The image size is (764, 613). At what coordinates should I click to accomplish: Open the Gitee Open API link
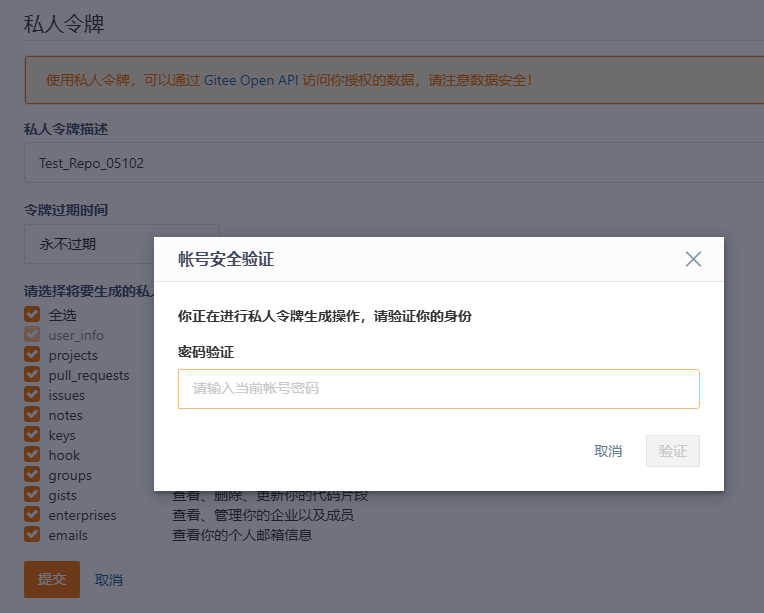(251, 80)
